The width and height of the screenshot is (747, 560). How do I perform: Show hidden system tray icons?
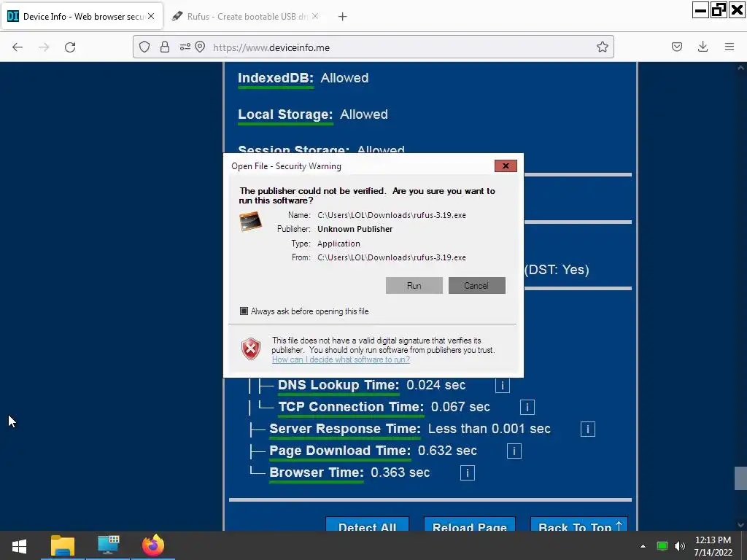tap(643, 546)
